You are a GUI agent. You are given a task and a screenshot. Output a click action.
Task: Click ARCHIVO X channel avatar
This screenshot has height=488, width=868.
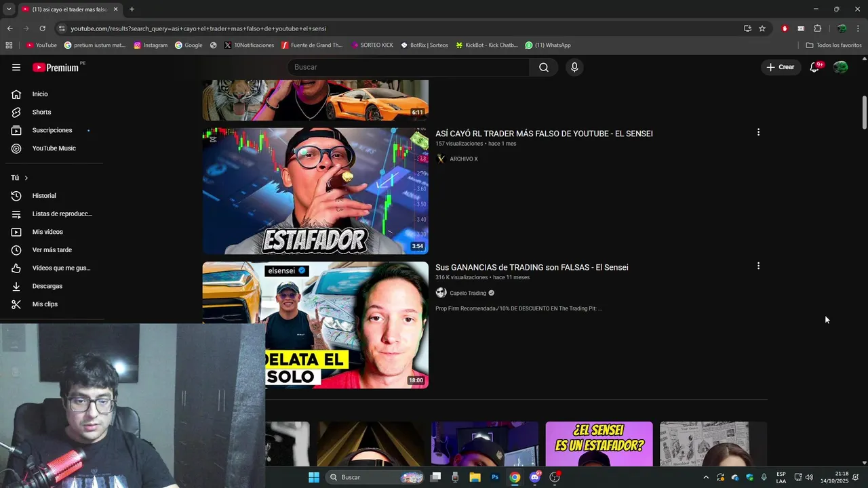tap(441, 159)
